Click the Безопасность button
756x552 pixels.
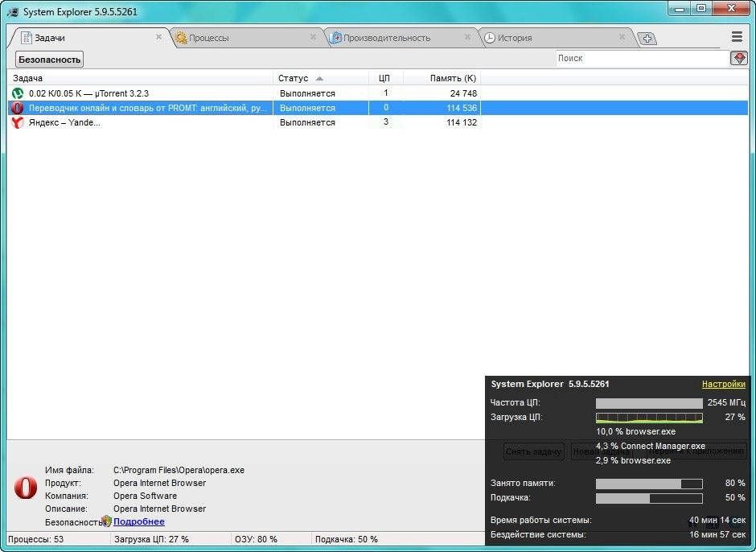pos(49,60)
